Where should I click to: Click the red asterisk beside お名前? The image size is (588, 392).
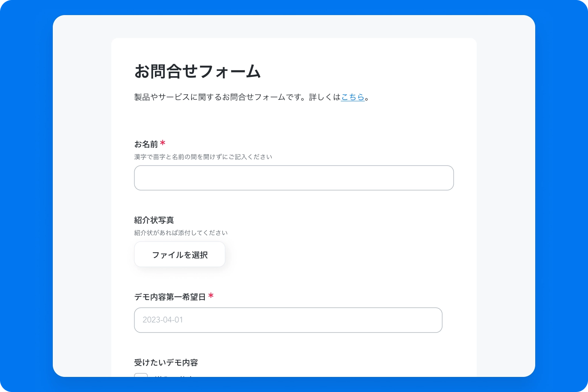(x=162, y=143)
